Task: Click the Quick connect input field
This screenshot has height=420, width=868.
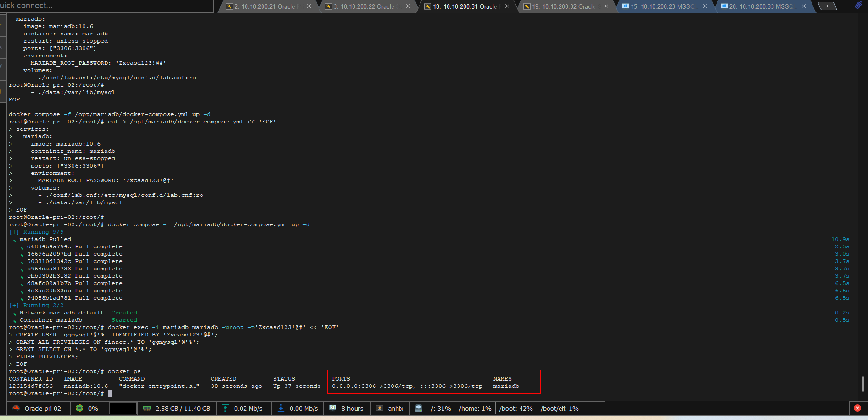Action: pyautogui.click(x=106, y=6)
